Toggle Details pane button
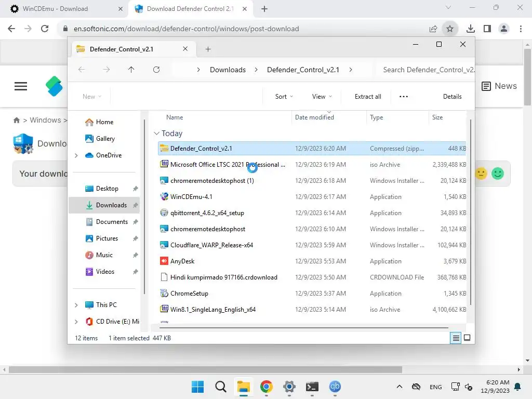This screenshot has height=399, width=532. (x=453, y=97)
